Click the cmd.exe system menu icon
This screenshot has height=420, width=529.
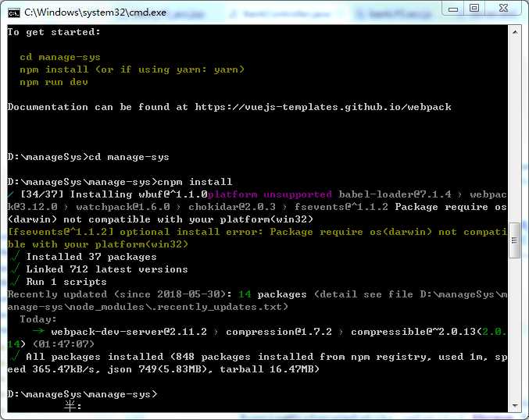click(14, 12)
